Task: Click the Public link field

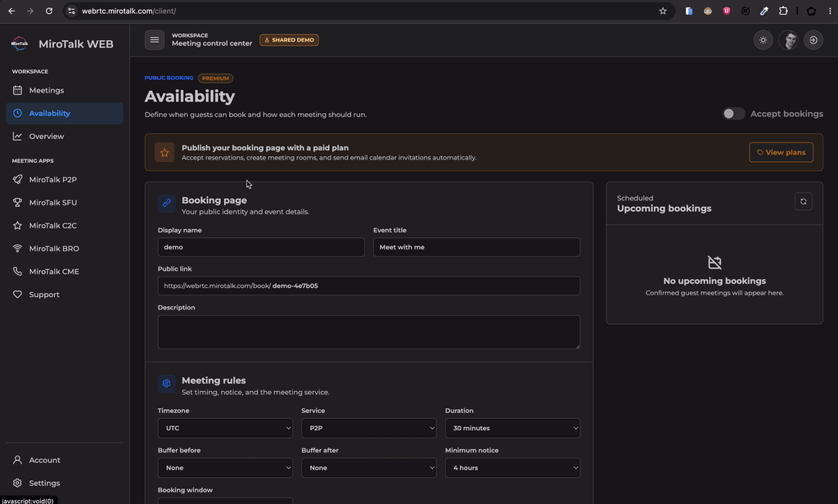Action: [369, 286]
